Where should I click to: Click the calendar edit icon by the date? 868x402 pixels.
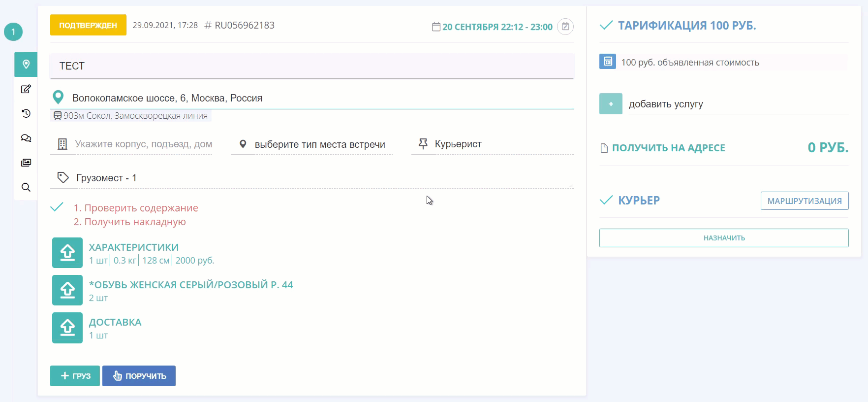tap(565, 27)
